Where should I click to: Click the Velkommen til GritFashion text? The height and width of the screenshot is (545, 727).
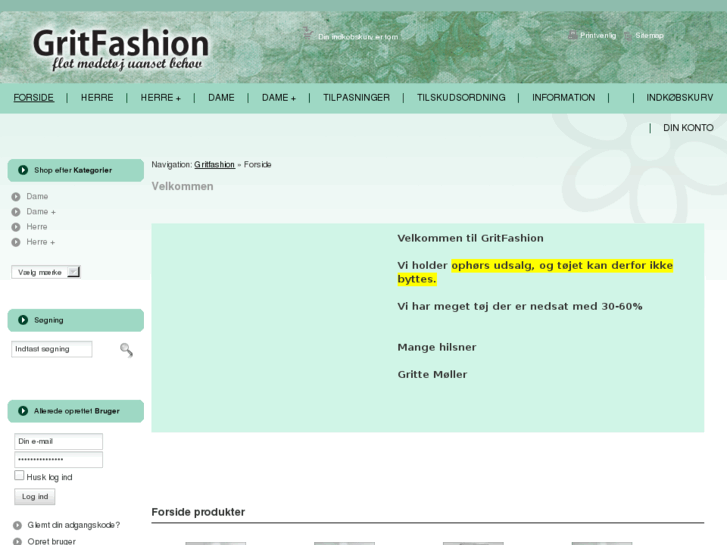tap(470, 238)
